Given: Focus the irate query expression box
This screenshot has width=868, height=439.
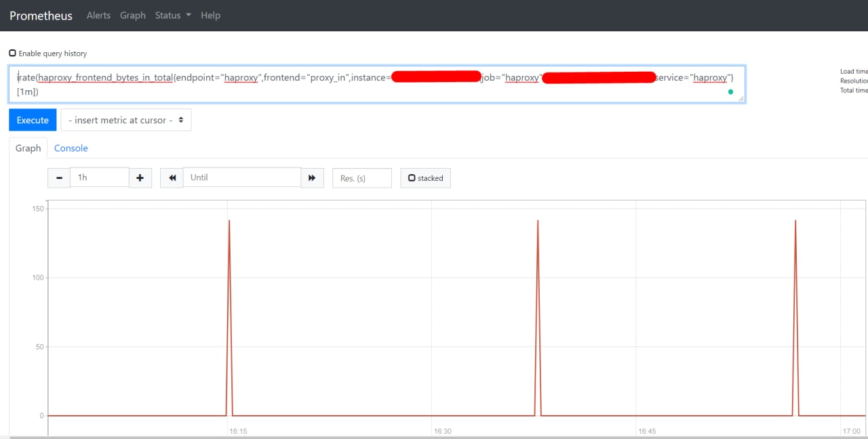Looking at the screenshot, I should 377,84.
